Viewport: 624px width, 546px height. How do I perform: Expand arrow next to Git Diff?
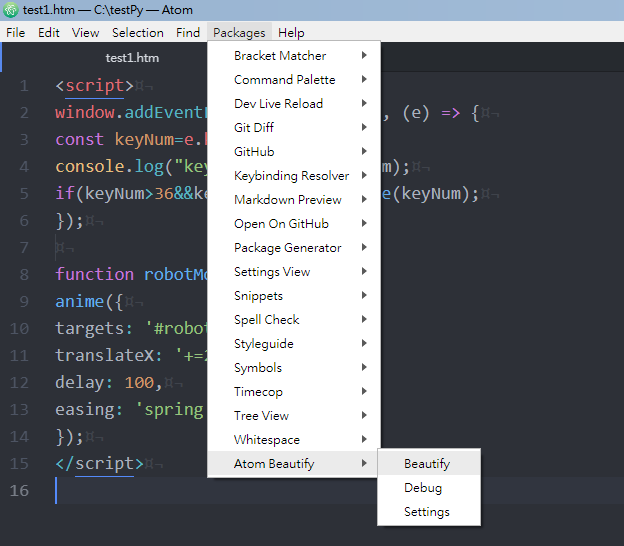click(x=364, y=127)
